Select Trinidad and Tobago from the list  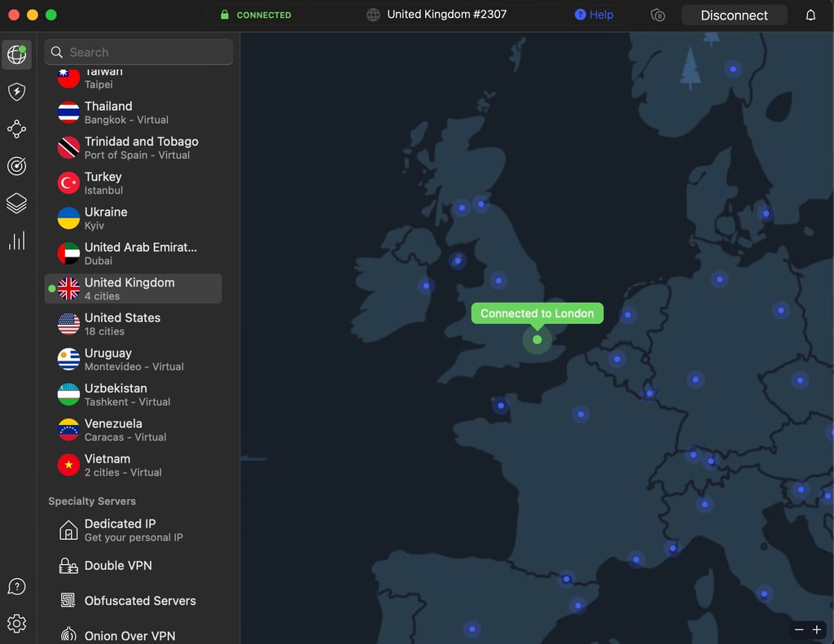click(134, 148)
